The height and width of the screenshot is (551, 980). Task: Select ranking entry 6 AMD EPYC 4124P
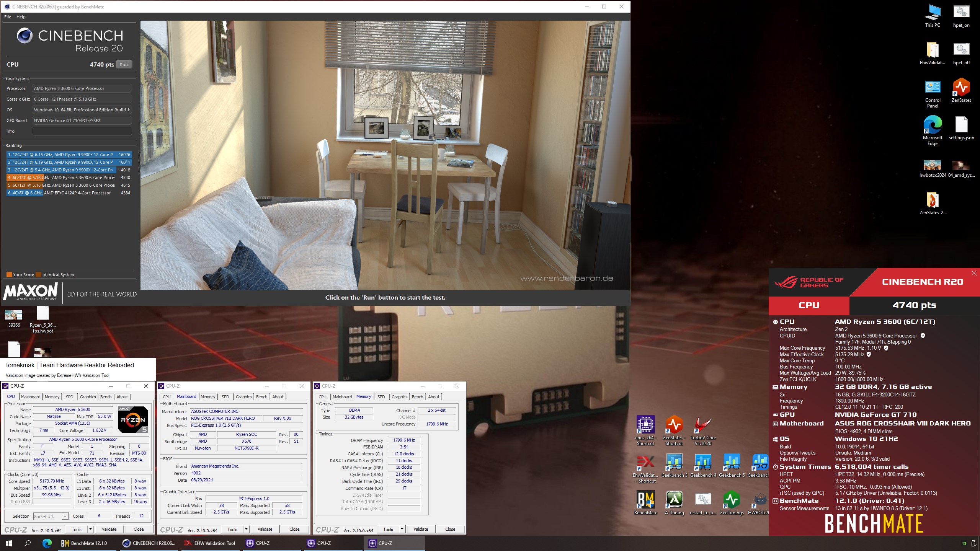pos(69,193)
